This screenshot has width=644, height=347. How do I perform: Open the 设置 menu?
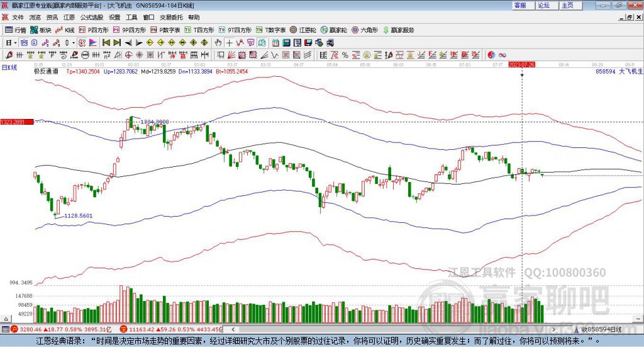pyautogui.click(x=114, y=17)
